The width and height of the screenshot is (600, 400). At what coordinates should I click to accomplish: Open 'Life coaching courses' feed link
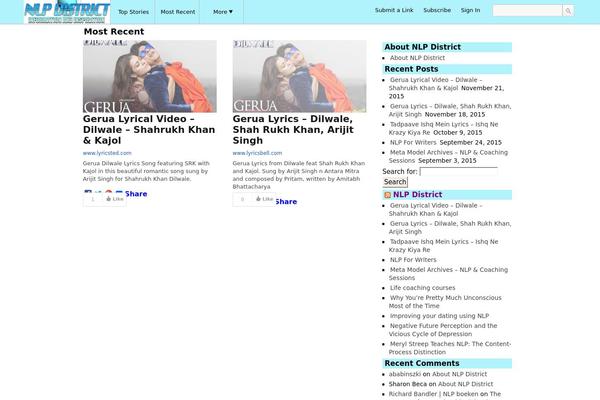coord(422,288)
